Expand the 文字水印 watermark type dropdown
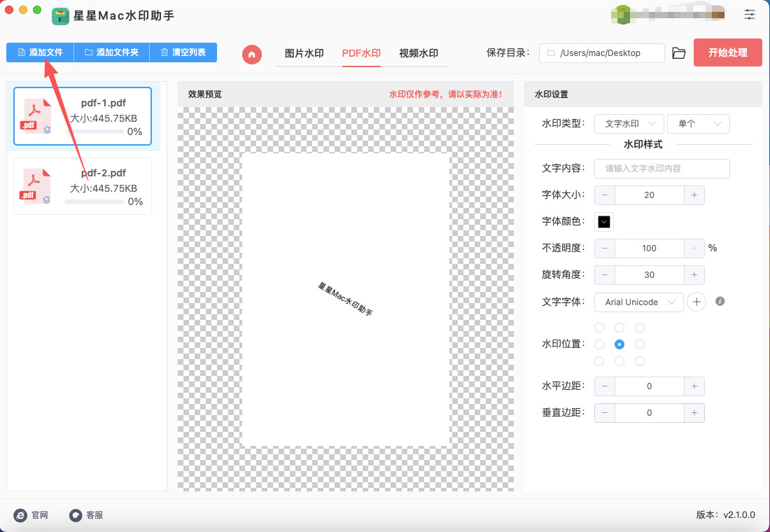 tap(629, 124)
